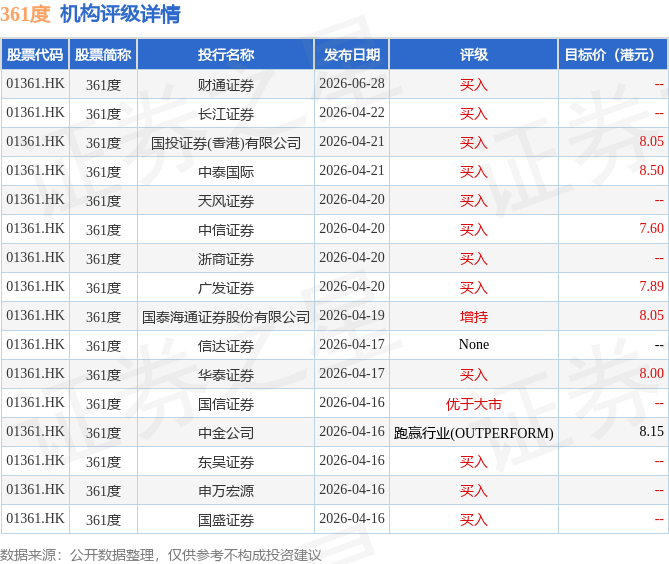669x564 pixels.
Task: Click the 机构评级详情 page title
Action: tap(120, 14)
